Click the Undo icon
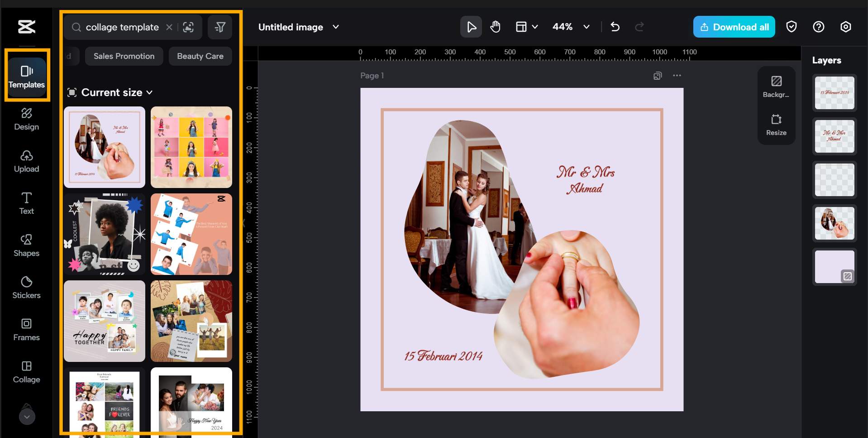Viewport: 868px width, 438px height. click(x=615, y=27)
